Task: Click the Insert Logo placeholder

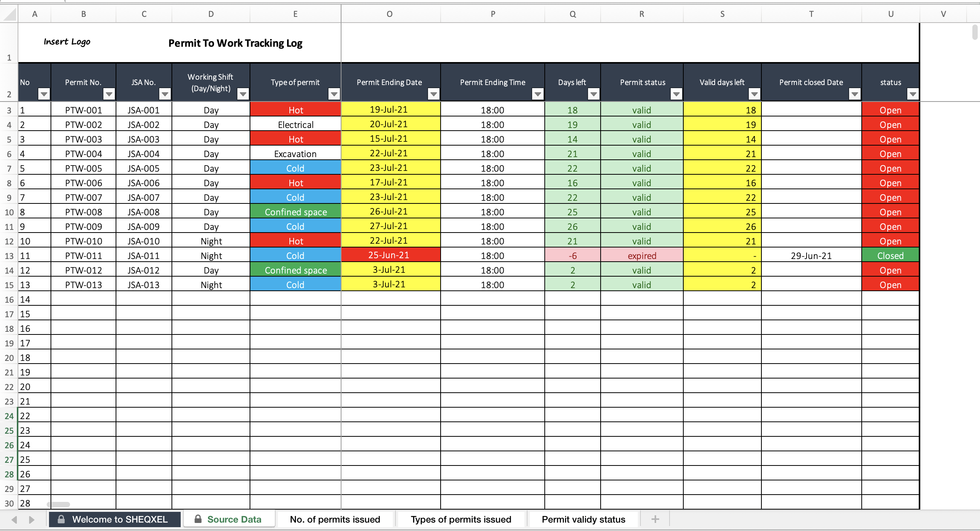Action: 67,41
